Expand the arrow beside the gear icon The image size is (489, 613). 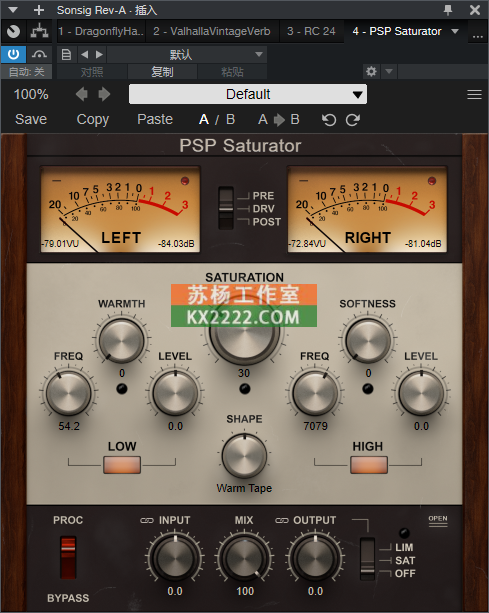pos(389,72)
